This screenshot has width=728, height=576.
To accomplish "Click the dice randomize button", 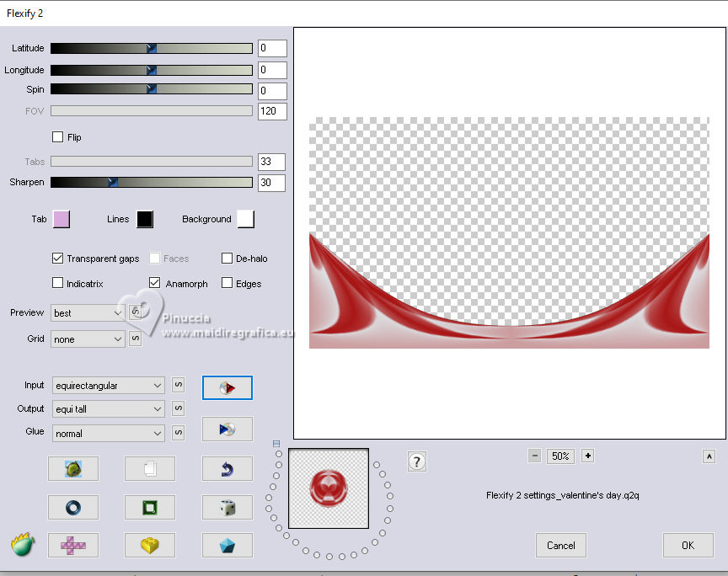I will click(x=227, y=507).
